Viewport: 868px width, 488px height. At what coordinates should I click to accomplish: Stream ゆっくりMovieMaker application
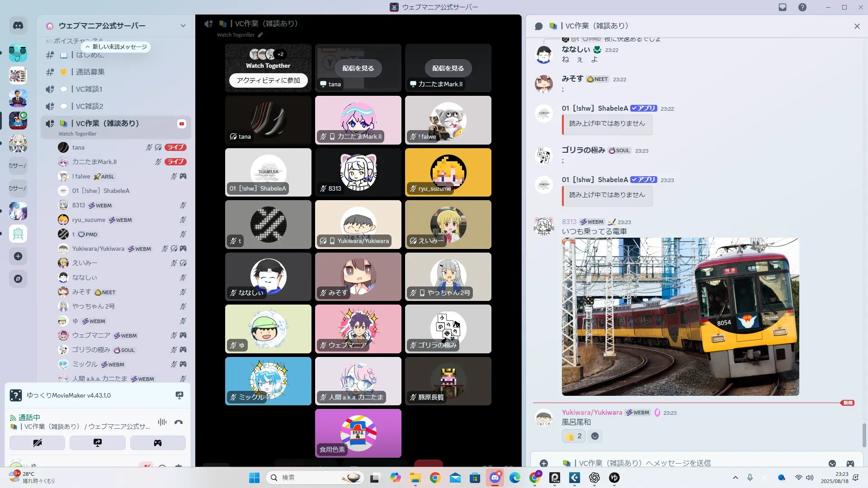click(x=179, y=395)
